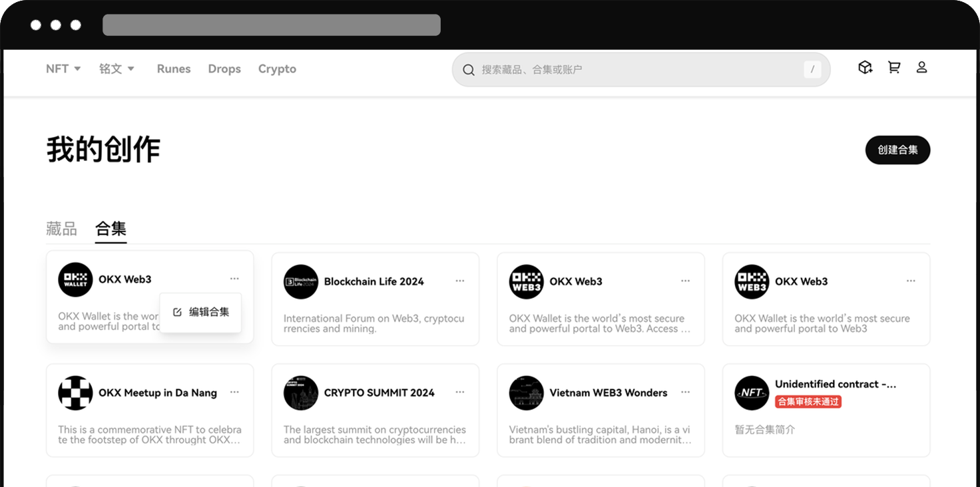Click the OKX WEB3 avatar on 'Access' card

(x=526, y=281)
